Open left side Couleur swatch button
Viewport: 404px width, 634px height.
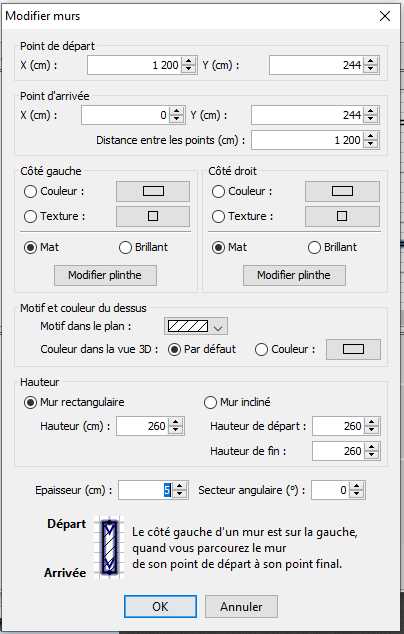pyautogui.click(x=153, y=191)
